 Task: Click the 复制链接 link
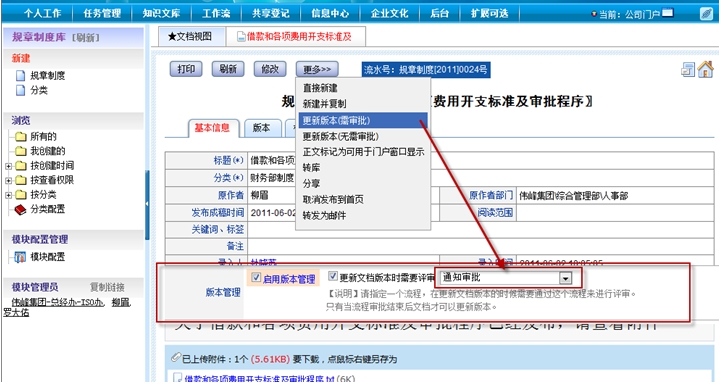tap(107, 288)
